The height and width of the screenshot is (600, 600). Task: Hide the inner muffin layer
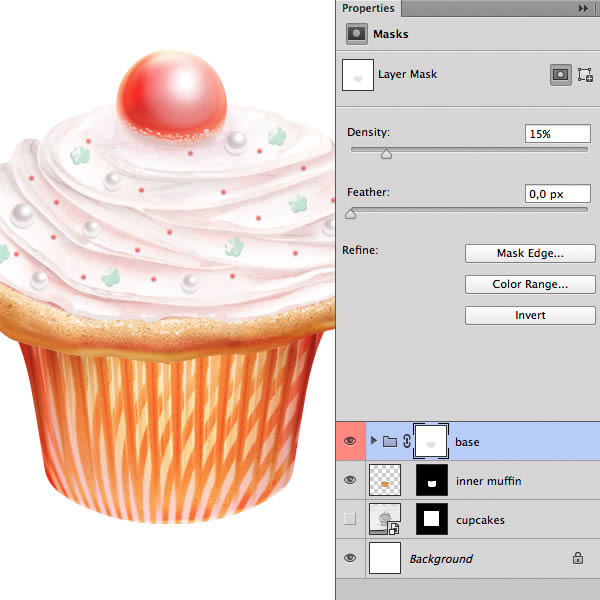pos(350,480)
